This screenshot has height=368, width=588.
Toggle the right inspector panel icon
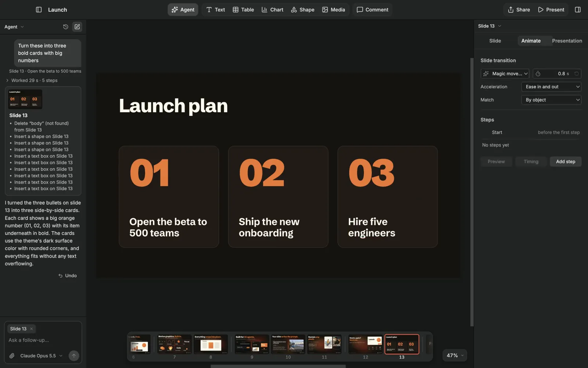[578, 10]
